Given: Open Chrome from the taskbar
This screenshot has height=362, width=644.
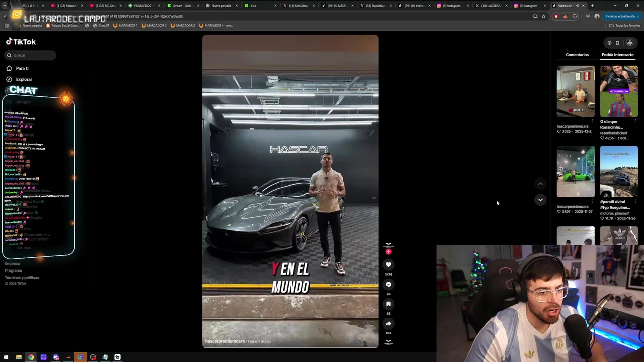Looking at the screenshot, I should tap(31, 357).
